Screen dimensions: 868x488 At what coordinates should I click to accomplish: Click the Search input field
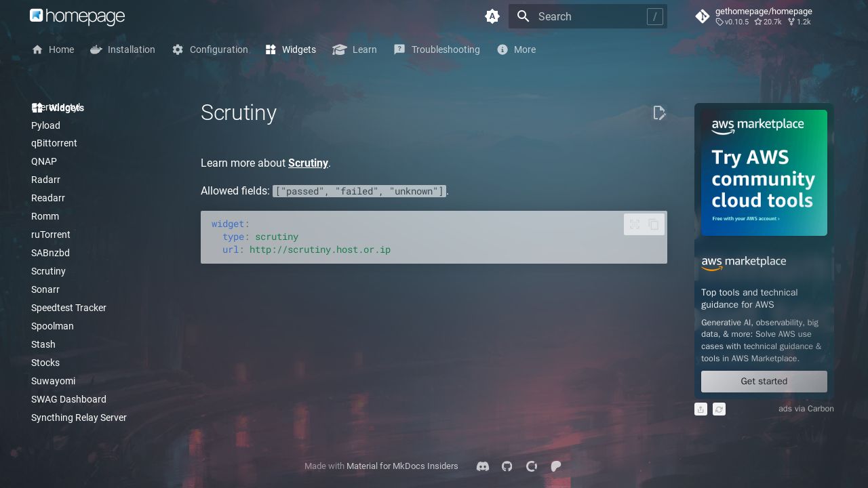587,16
